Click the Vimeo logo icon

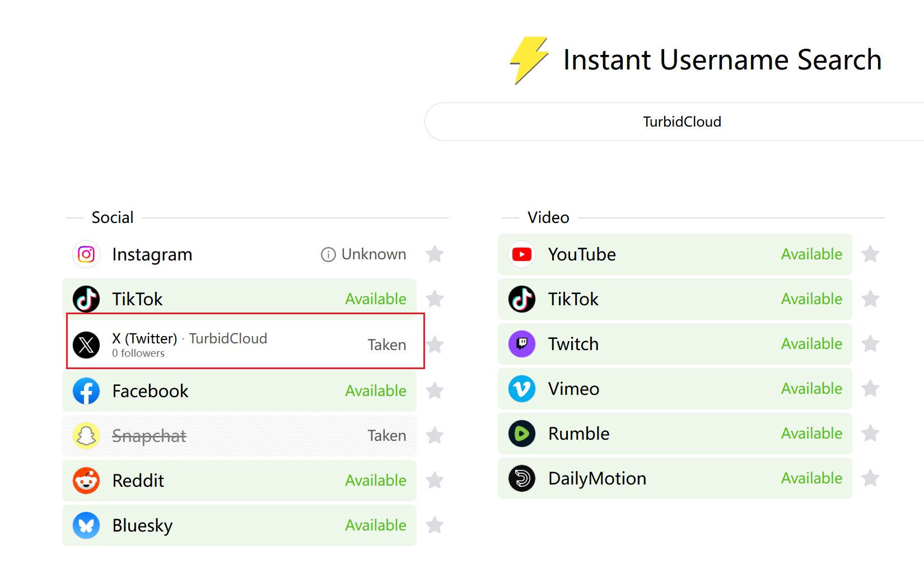tap(522, 389)
